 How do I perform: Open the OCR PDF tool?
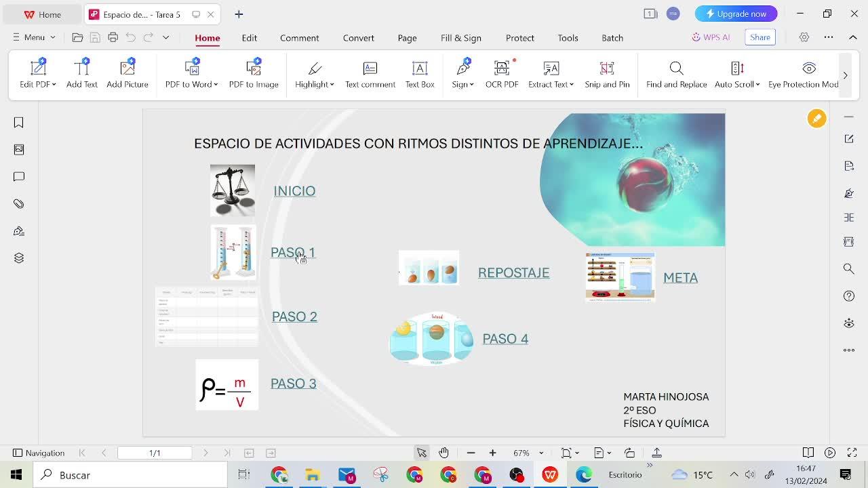(502, 74)
